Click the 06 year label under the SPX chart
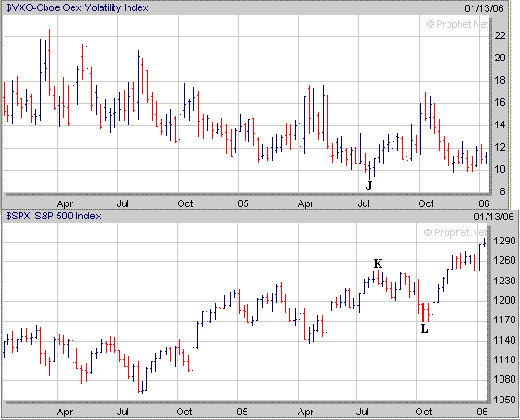This screenshot has width=520, height=420. pyautogui.click(x=483, y=412)
